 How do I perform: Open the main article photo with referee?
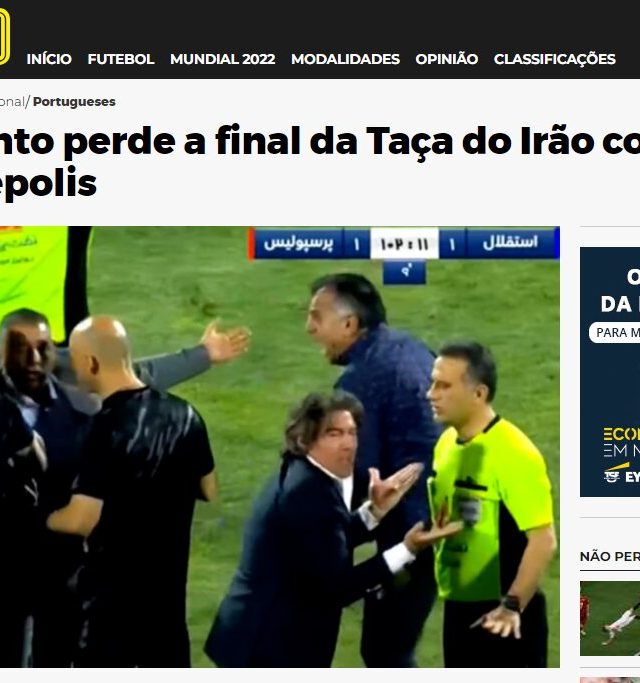pyautogui.click(x=280, y=446)
